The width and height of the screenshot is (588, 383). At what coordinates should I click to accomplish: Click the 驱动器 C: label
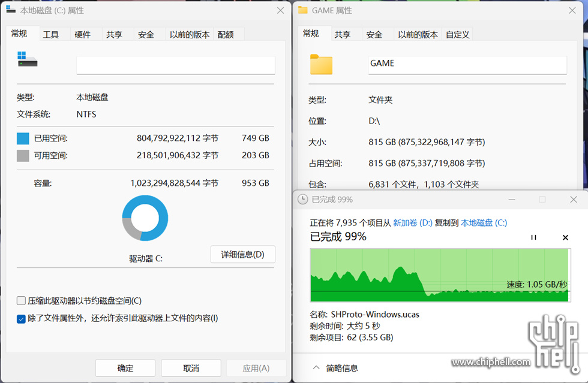pyautogui.click(x=146, y=258)
